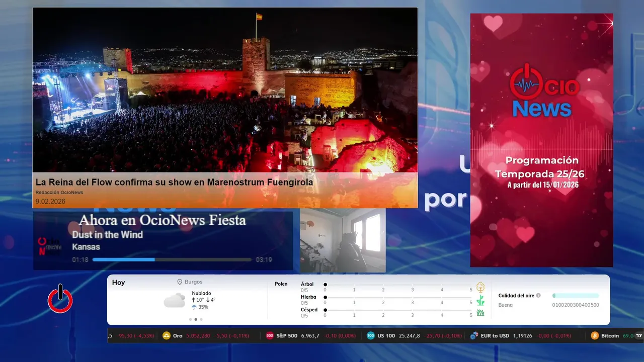Click the cloudy weather icon

(174, 300)
